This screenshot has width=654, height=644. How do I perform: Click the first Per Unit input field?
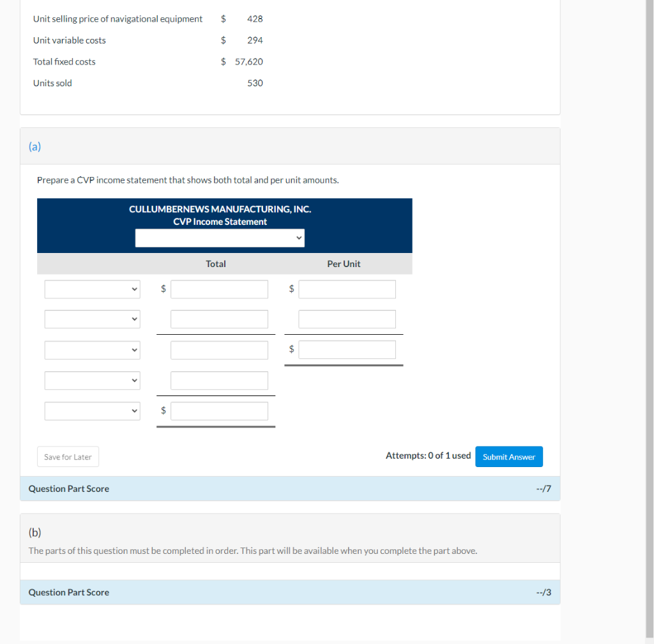[347, 289]
